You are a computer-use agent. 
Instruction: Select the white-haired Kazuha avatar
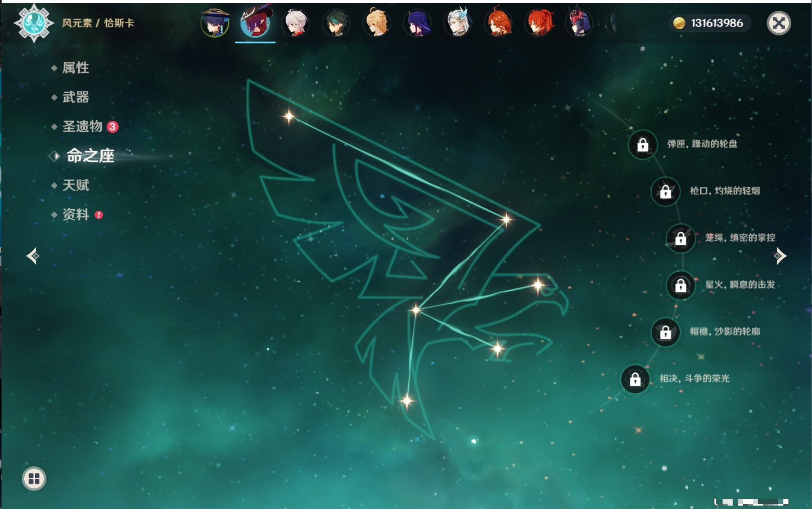click(x=296, y=23)
